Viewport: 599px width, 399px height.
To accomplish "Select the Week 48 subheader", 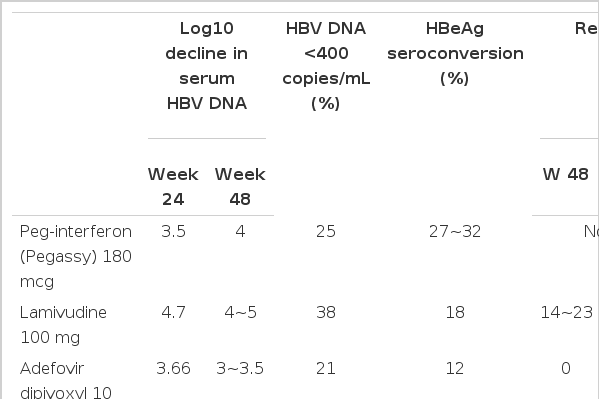I will click(240, 187).
